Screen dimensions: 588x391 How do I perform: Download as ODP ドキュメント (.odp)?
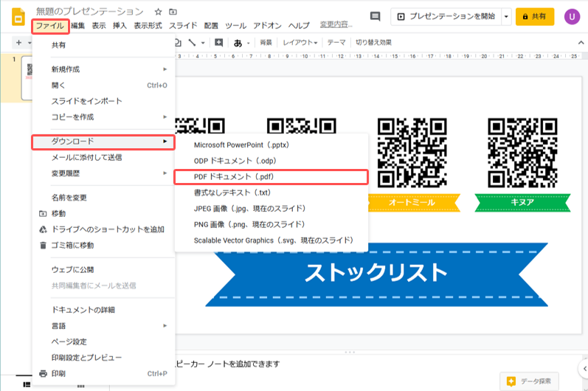coord(271,162)
